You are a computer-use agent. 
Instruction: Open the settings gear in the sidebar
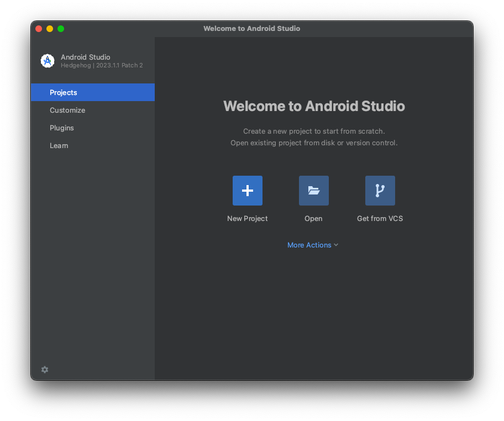tap(45, 370)
